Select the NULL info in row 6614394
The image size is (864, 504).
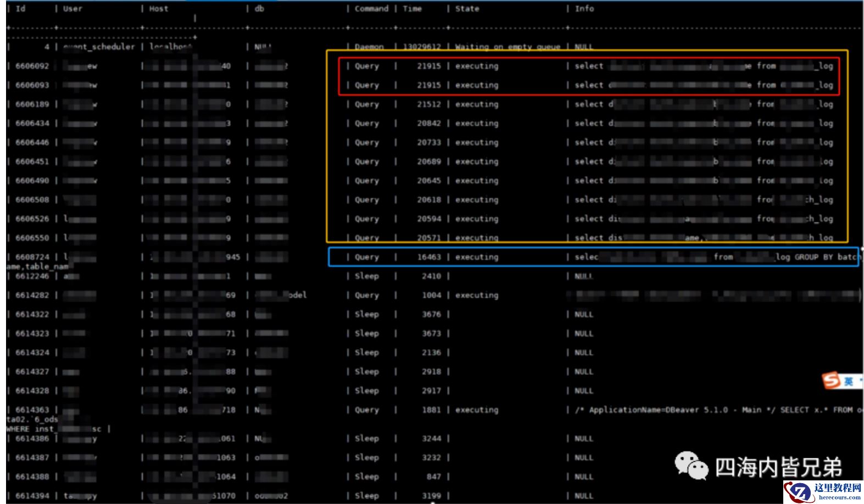point(583,496)
